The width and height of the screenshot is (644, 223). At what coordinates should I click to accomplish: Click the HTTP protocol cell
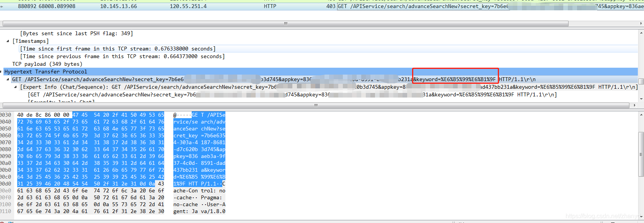270,6
